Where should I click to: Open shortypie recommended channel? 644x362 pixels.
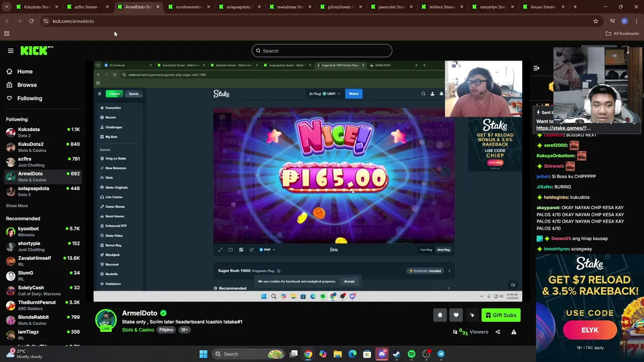pos(43,246)
